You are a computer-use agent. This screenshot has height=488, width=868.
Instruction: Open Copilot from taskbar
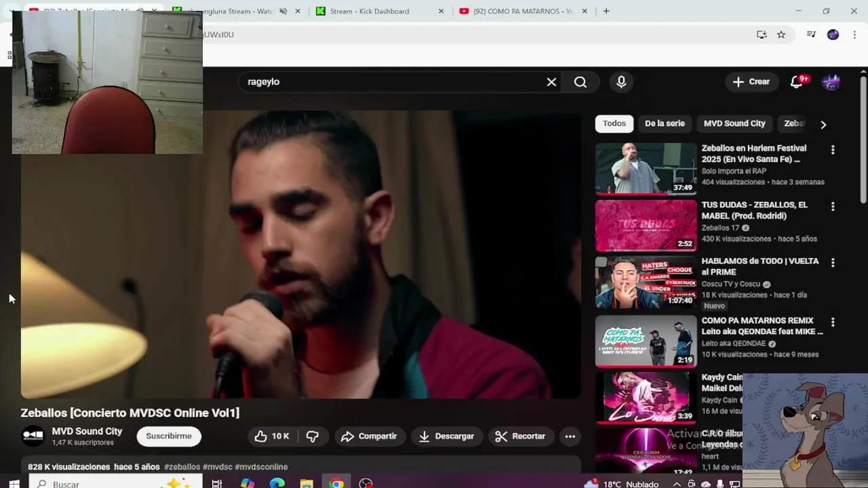pyautogui.click(x=247, y=483)
